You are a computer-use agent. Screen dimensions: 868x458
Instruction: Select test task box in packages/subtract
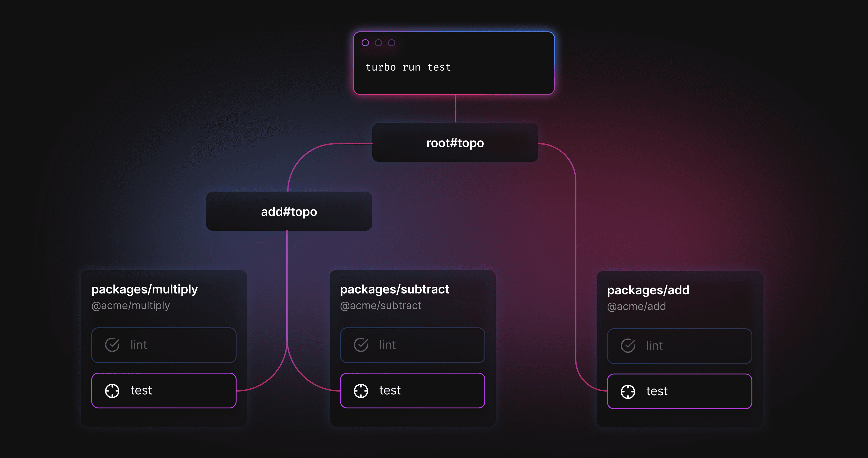[413, 391]
